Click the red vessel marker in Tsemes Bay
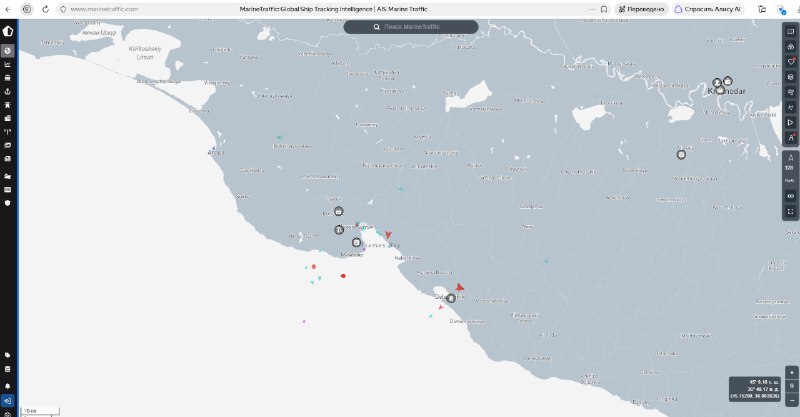 pyautogui.click(x=388, y=235)
